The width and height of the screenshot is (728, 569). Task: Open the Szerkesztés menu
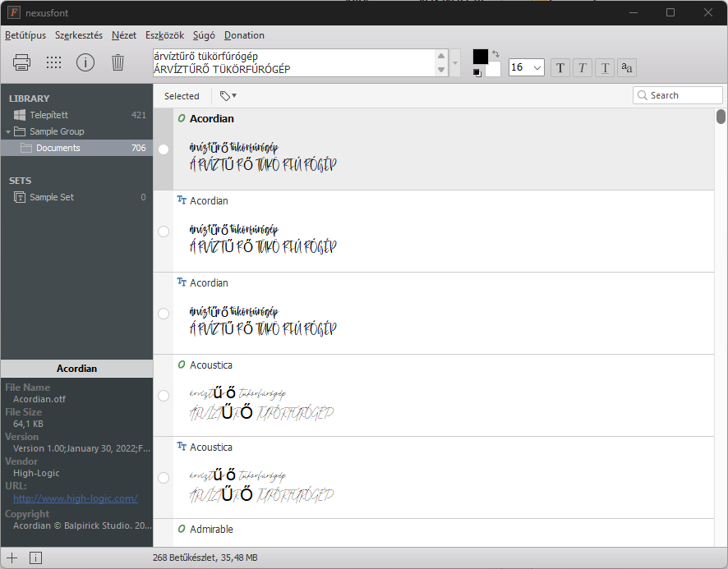79,35
